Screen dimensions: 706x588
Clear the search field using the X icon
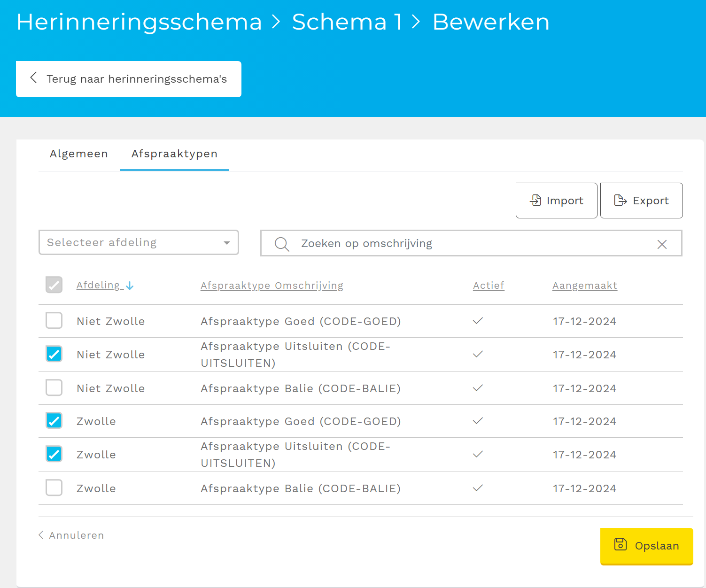coord(662,244)
